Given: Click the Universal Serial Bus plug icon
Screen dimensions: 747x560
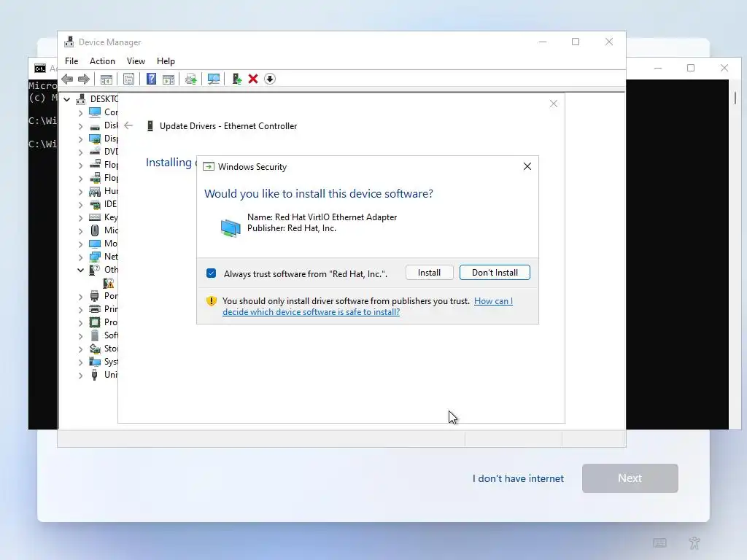Looking at the screenshot, I should click(x=94, y=375).
